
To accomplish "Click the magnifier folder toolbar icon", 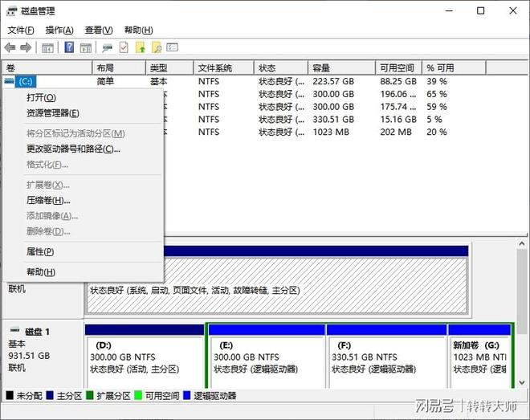I will [x=157, y=47].
